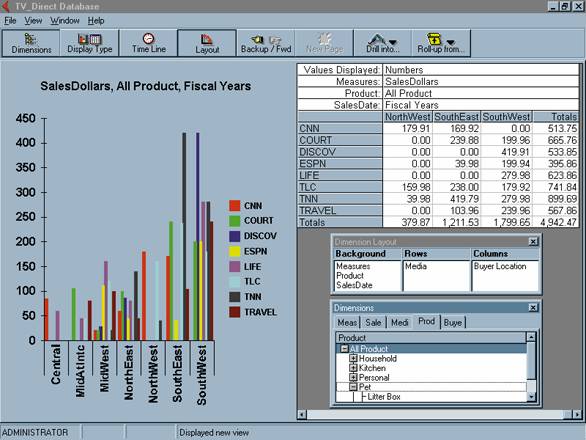Viewport: 586px width, 440px height.
Task: Switch to the Prod tab
Action: click(x=426, y=321)
